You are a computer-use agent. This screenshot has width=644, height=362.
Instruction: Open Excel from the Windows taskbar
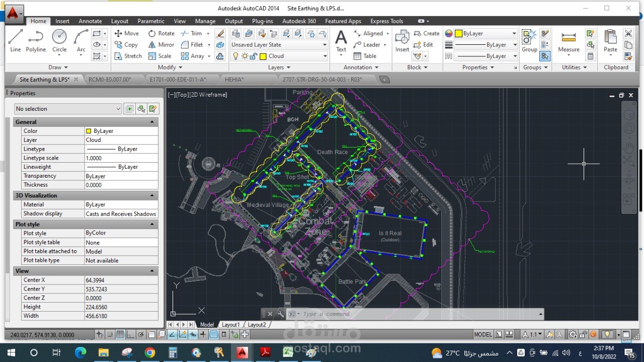[288, 352]
